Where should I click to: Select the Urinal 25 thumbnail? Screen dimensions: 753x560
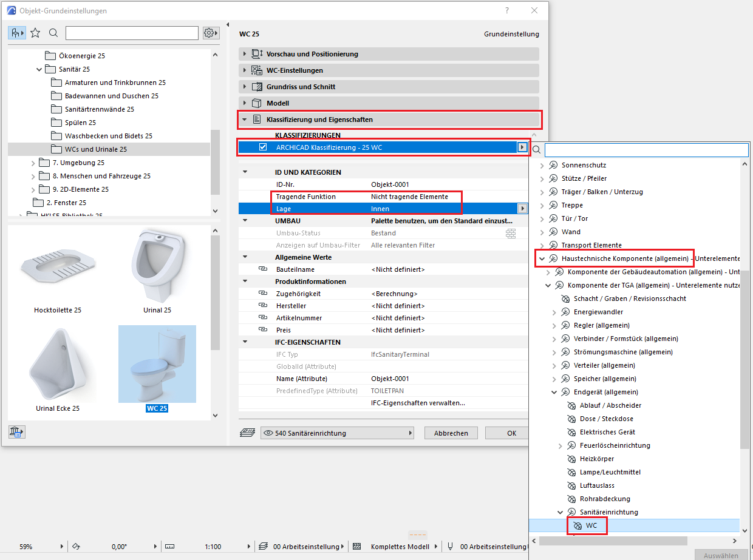[157, 272]
